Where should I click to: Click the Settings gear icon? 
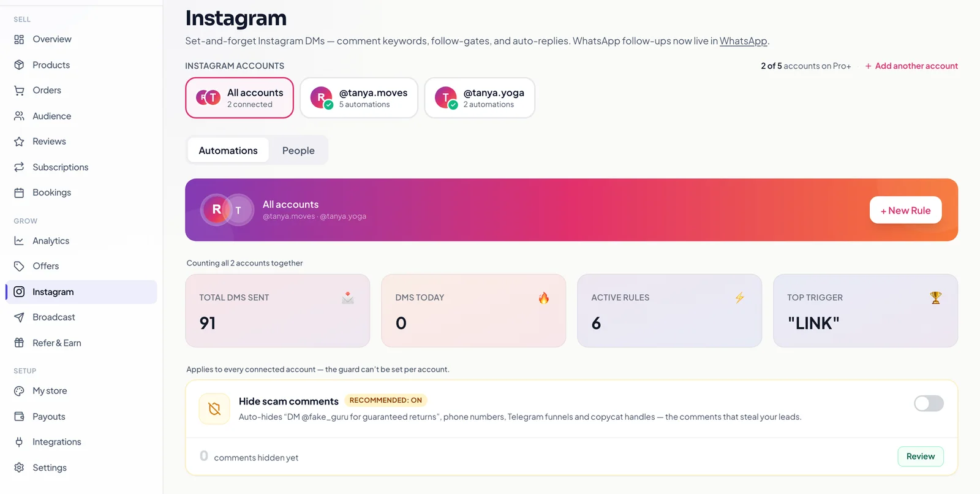[19, 468]
